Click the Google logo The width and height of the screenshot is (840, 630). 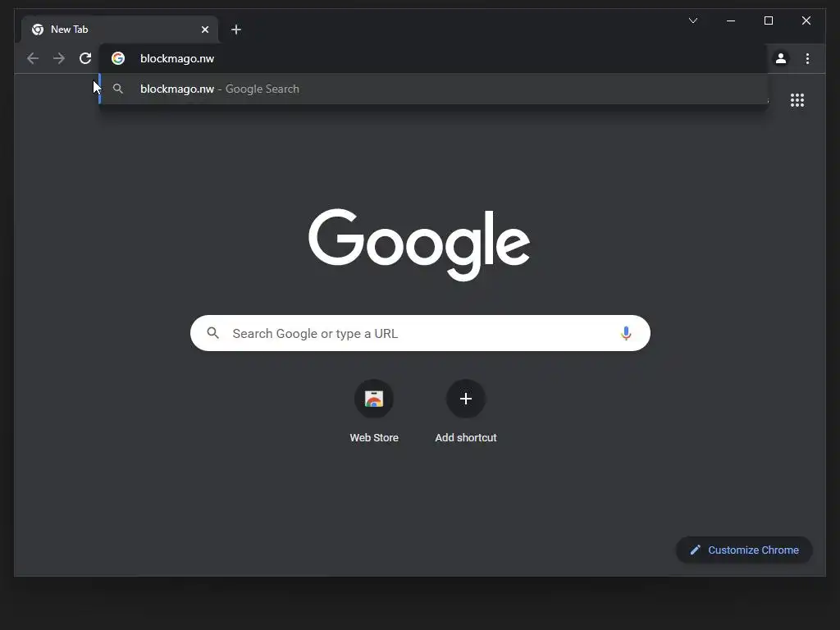coord(419,244)
